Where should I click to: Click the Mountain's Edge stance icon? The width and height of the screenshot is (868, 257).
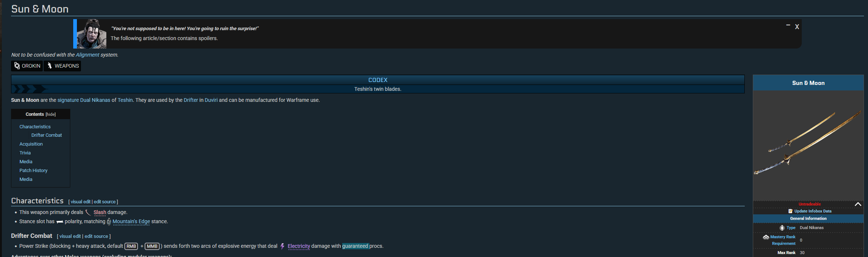click(109, 222)
